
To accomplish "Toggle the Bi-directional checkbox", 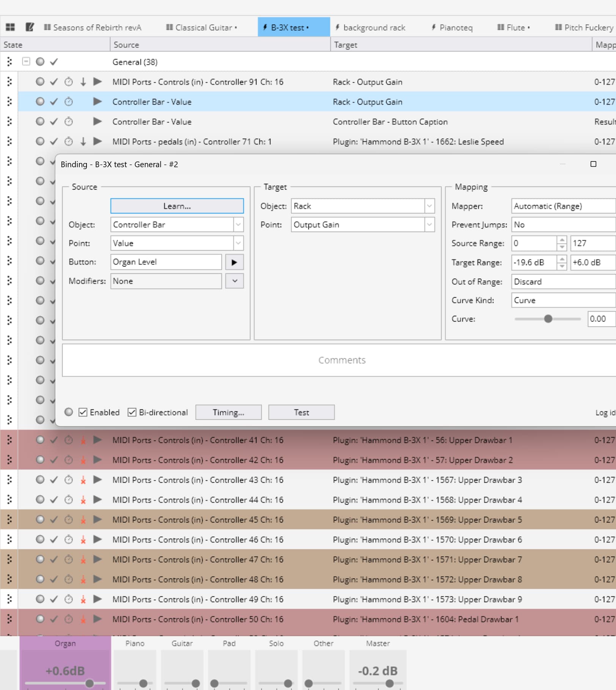I will point(132,412).
